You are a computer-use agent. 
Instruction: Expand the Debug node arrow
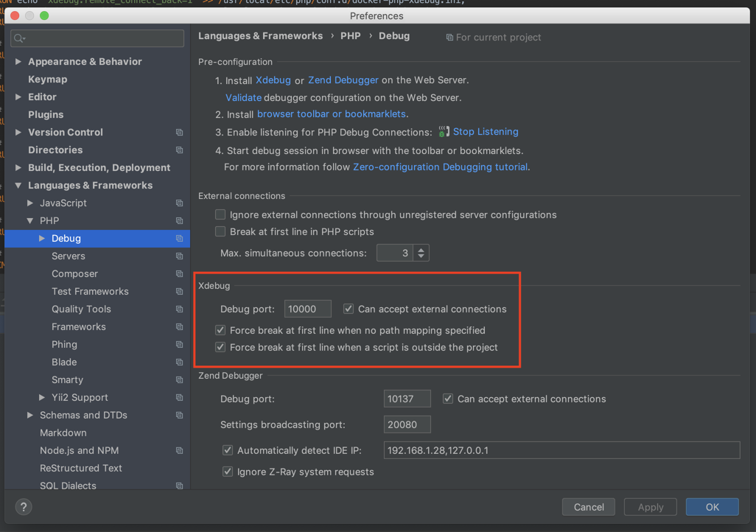coord(42,238)
